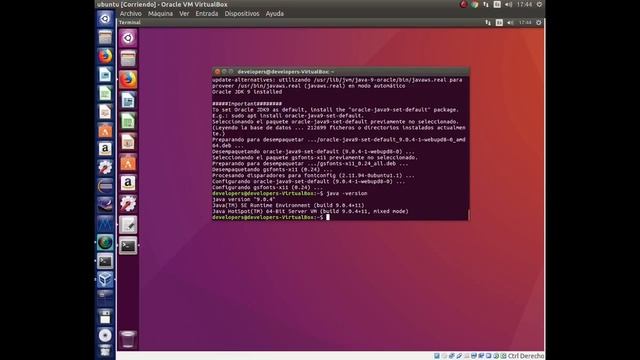Open the Dash in the guest VM launcher
The width and height of the screenshot is (640, 360).
pos(128,38)
